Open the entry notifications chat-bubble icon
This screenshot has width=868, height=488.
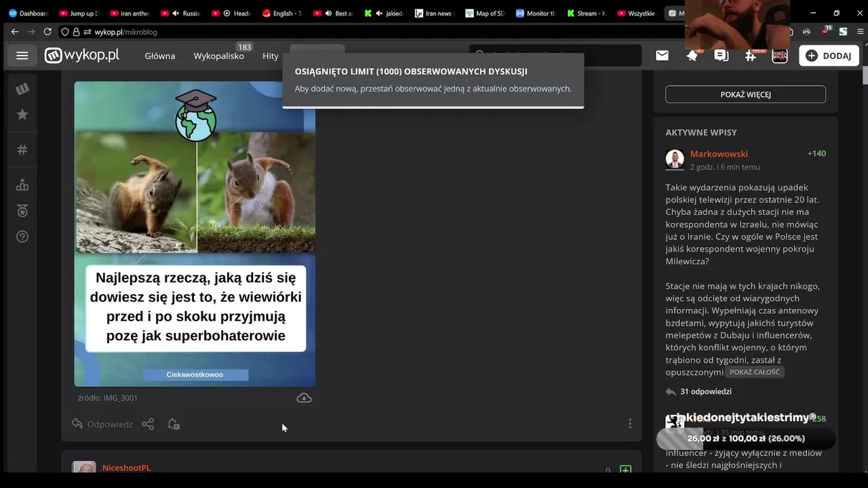722,56
